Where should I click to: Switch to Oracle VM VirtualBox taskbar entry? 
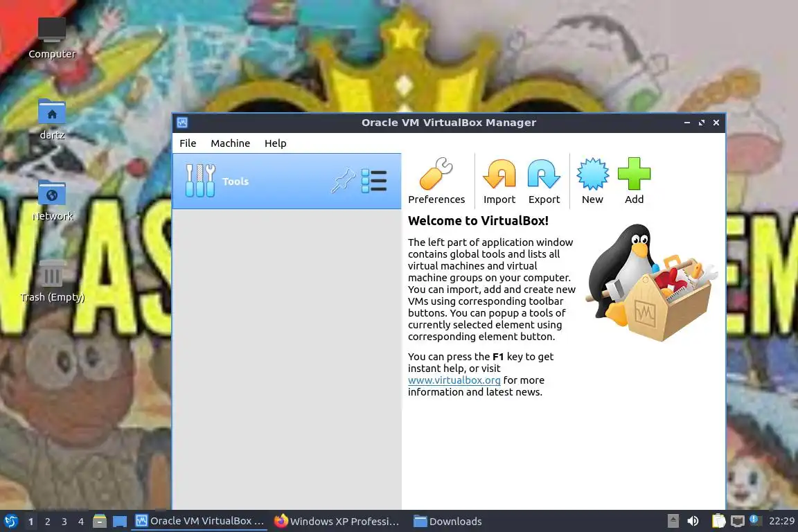[x=199, y=521]
